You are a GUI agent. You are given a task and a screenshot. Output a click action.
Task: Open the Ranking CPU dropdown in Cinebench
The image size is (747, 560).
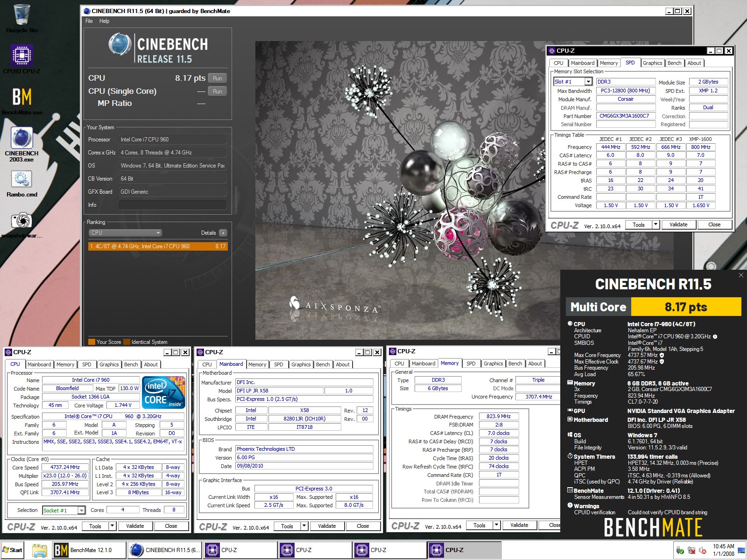pyautogui.click(x=125, y=233)
